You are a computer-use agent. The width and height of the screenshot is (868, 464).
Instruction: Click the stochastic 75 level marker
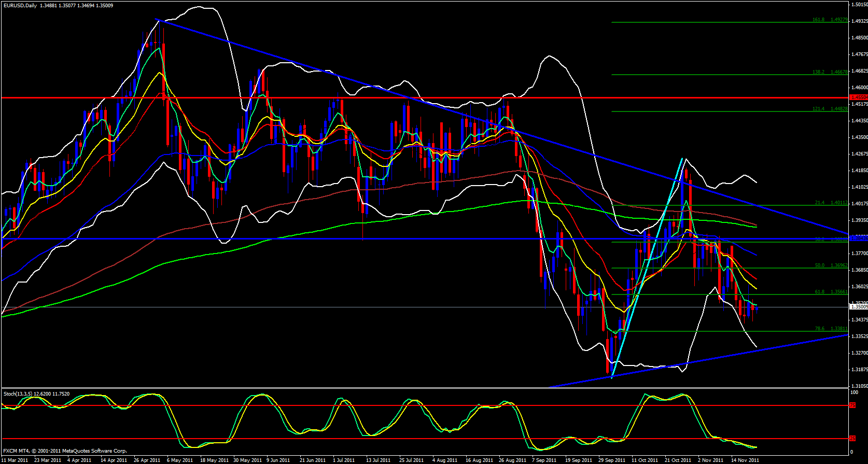click(852, 405)
